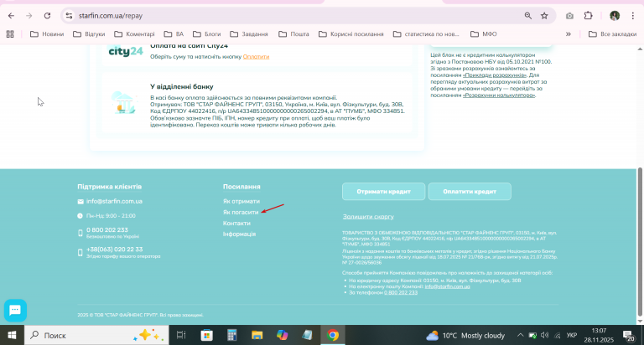Open the МФО bookmarks folder
The width and height of the screenshot is (644, 345).
pyautogui.click(x=483, y=34)
